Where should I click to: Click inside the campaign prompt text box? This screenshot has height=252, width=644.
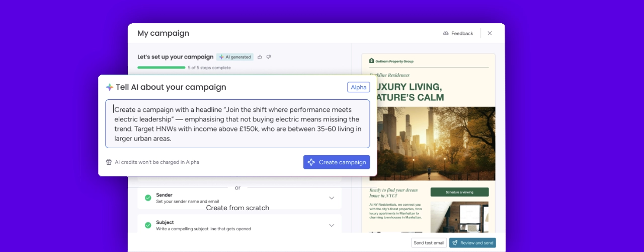point(237,123)
